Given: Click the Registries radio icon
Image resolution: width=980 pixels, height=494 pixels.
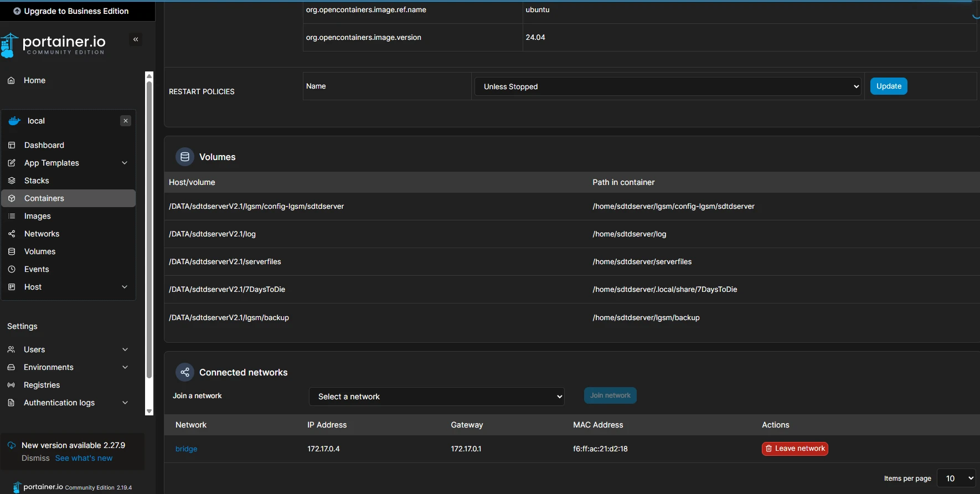Looking at the screenshot, I should click(x=11, y=385).
